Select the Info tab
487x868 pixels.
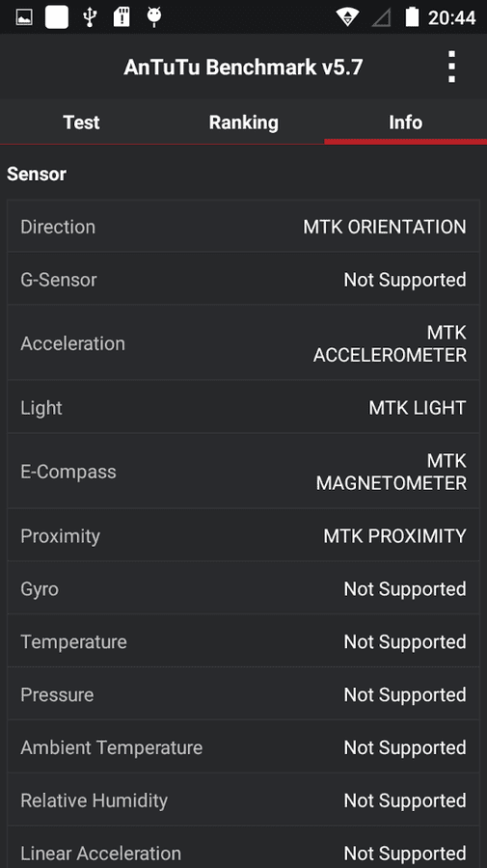pos(406,122)
